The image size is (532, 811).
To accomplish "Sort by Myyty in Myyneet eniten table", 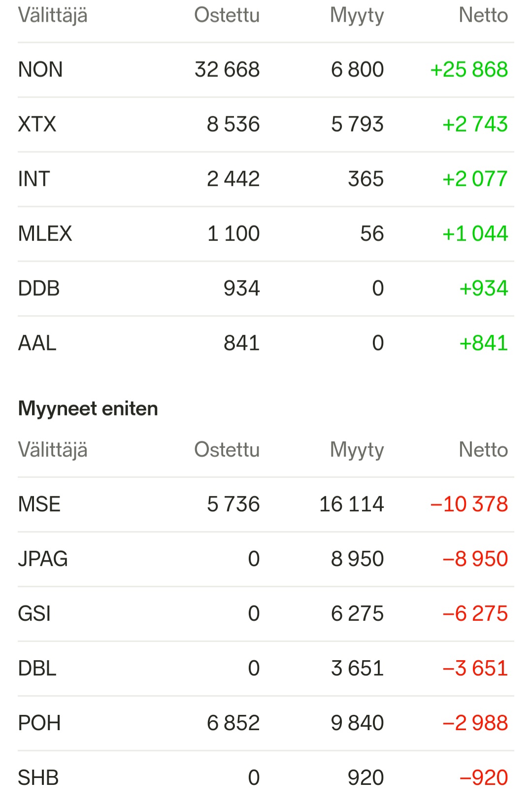I will (x=357, y=449).
